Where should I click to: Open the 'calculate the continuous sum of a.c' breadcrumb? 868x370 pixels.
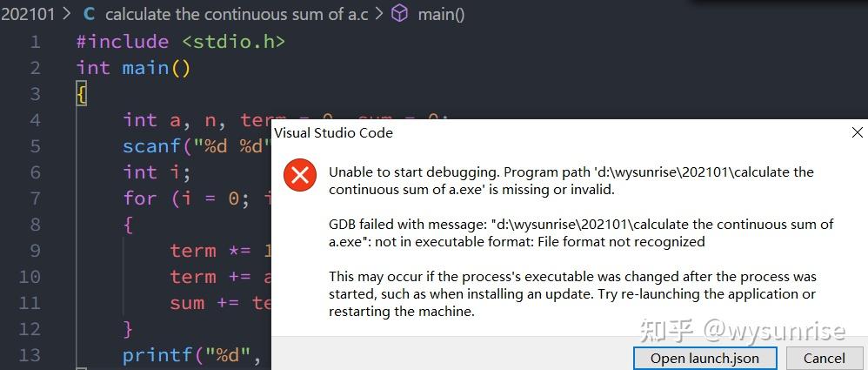(237, 15)
